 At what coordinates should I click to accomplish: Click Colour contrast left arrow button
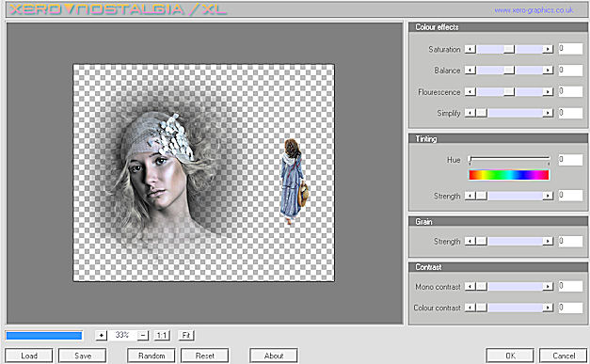click(470, 308)
